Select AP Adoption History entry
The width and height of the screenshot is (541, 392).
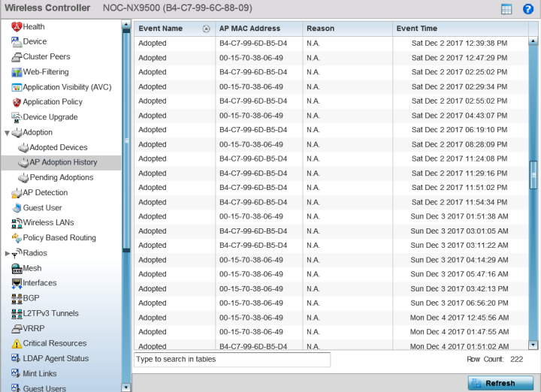coord(62,162)
